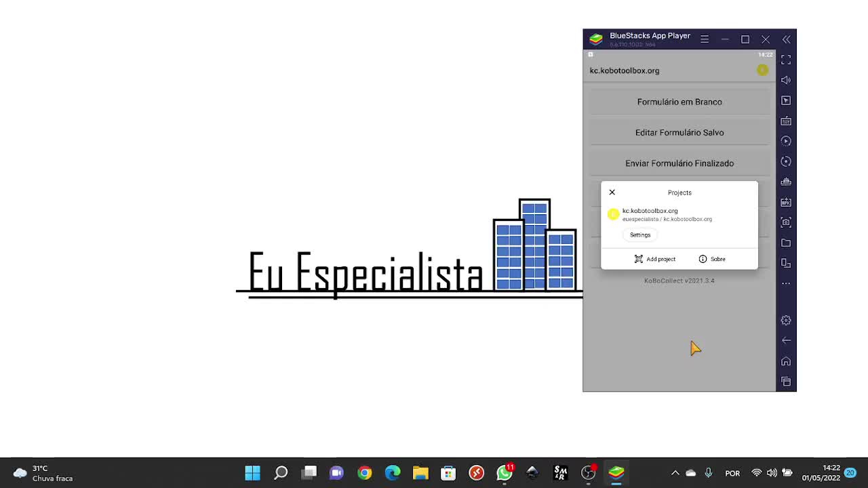Click the recent apps icon in sidebar
The height and width of the screenshot is (488, 868).
[786, 382]
